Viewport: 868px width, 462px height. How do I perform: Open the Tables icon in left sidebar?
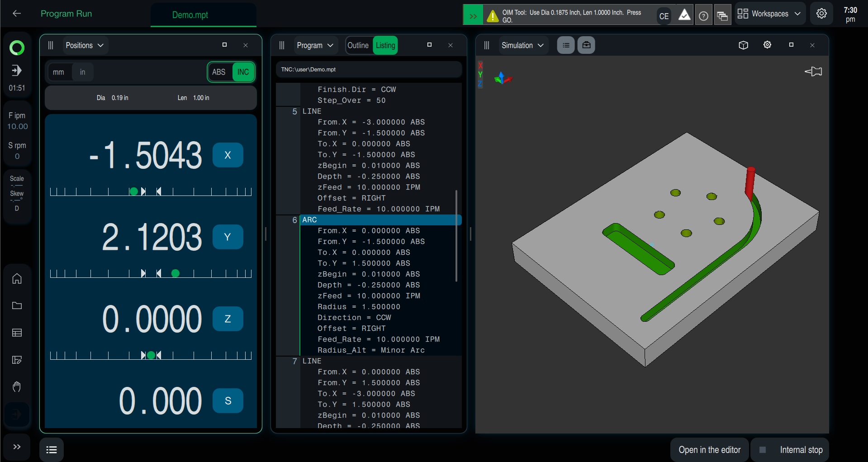click(17, 333)
